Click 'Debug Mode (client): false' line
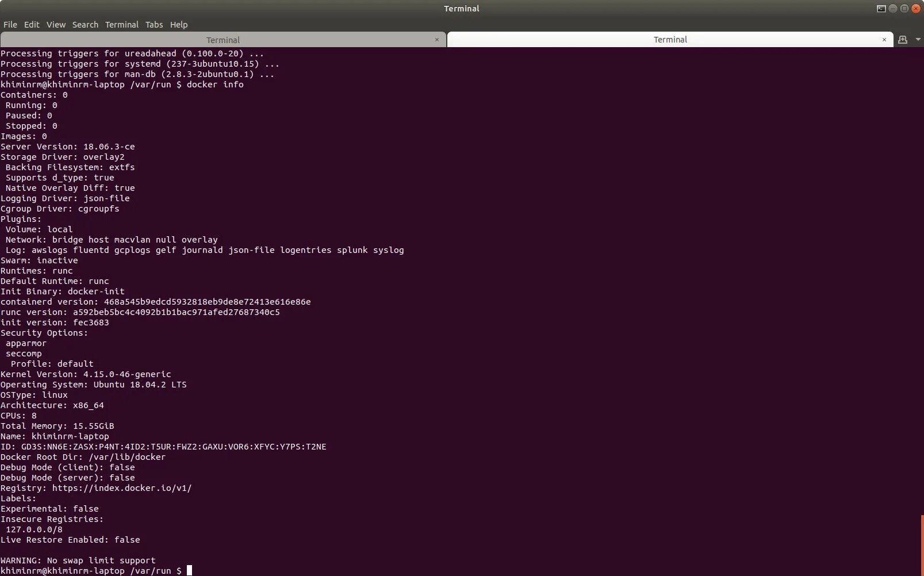Viewport: 924px width, 576px height. coord(68,467)
